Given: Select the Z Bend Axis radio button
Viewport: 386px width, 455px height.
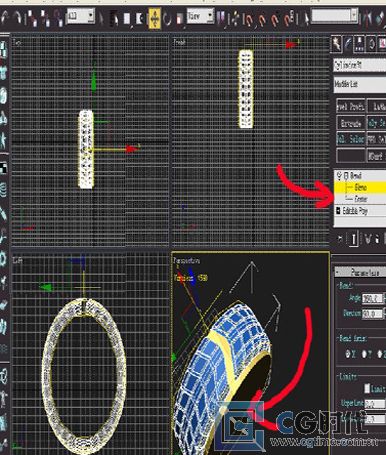Looking at the screenshot, I should [x=380, y=354].
